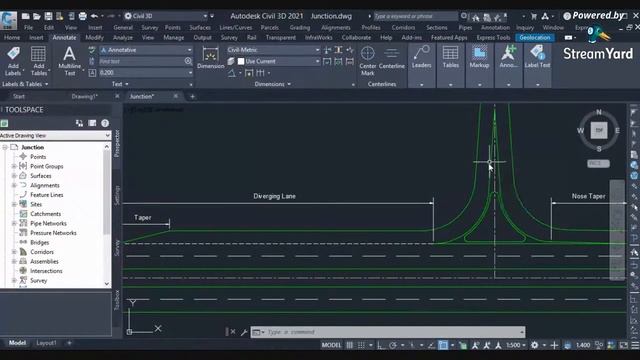The width and height of the screenshot is (640, 360).
Task: Open the Civil 3D workspace dropdown
Action: [166, 16]
